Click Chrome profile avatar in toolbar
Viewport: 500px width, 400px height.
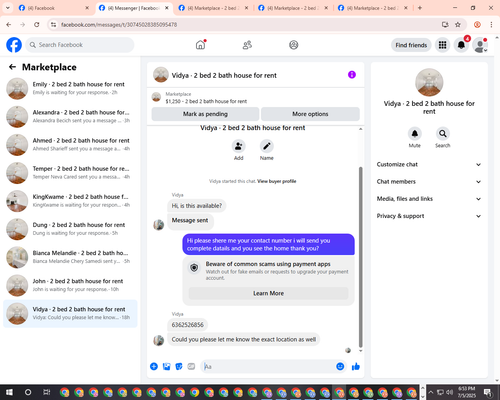pyautogui.click(x=477, y=25)
